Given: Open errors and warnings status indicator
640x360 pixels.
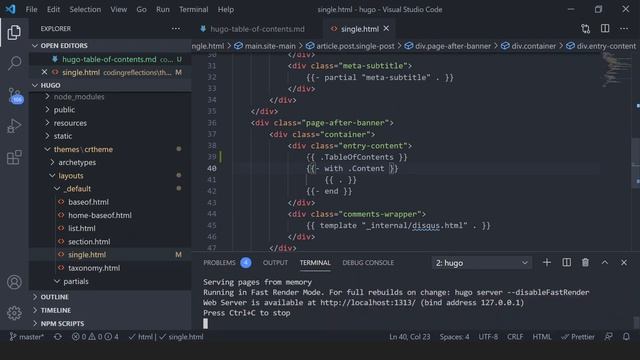Looking at the screenshot, I should tap(95, 337).
